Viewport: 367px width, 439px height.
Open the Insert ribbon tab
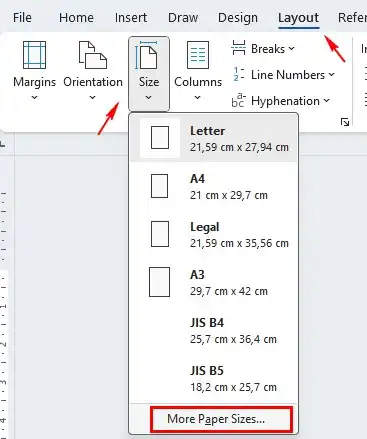coord(131,18)
